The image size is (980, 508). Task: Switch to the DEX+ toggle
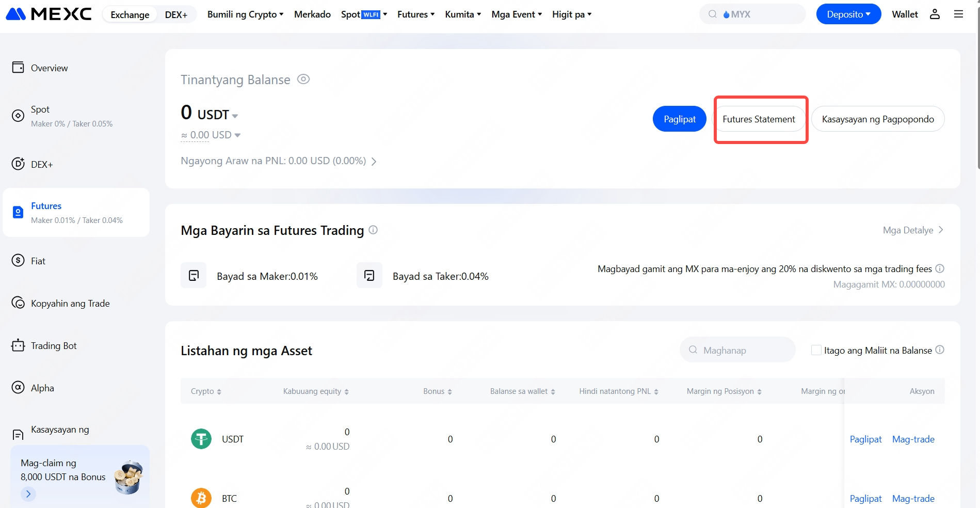(x=176, y=14)
